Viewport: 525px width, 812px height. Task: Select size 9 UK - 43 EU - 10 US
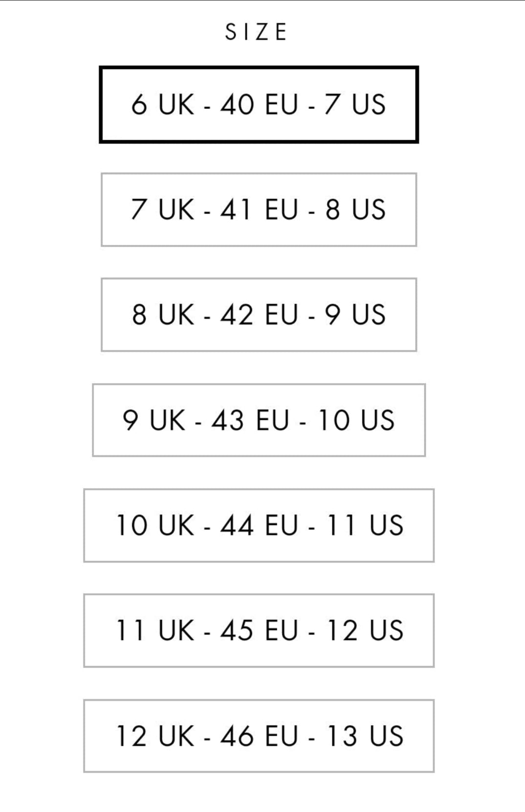259,420
